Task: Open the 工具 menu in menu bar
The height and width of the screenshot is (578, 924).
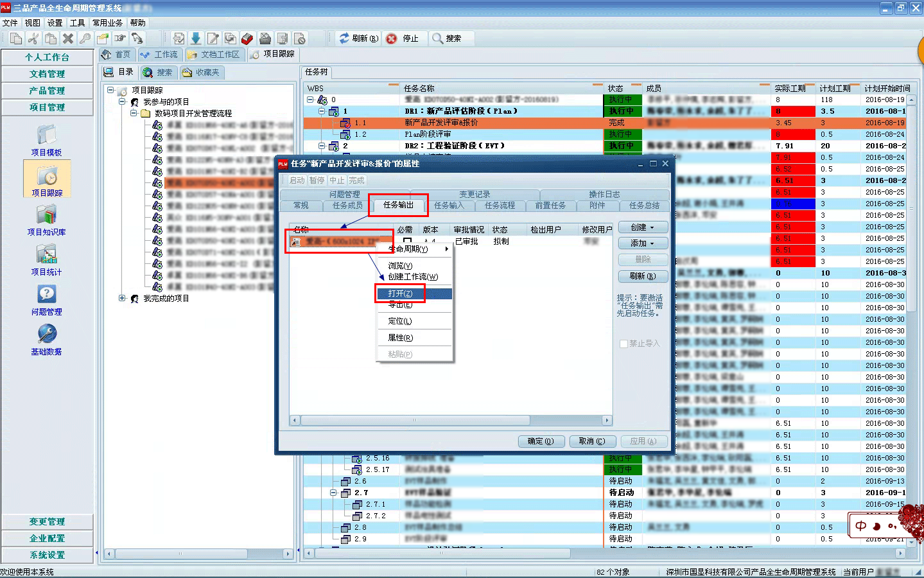Action: (x=77, y=22)
